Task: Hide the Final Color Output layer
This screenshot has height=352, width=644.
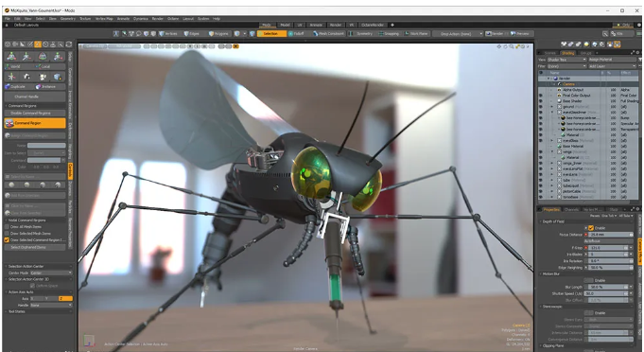Action: 541,96
